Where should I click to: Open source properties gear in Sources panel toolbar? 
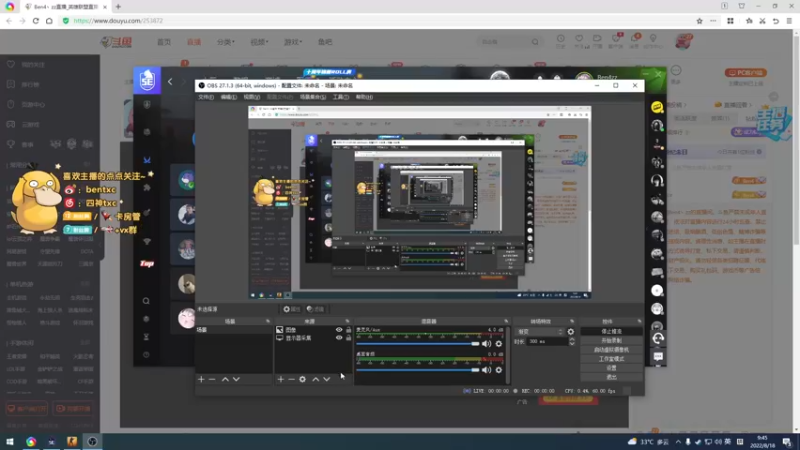(x=303, y=380)
